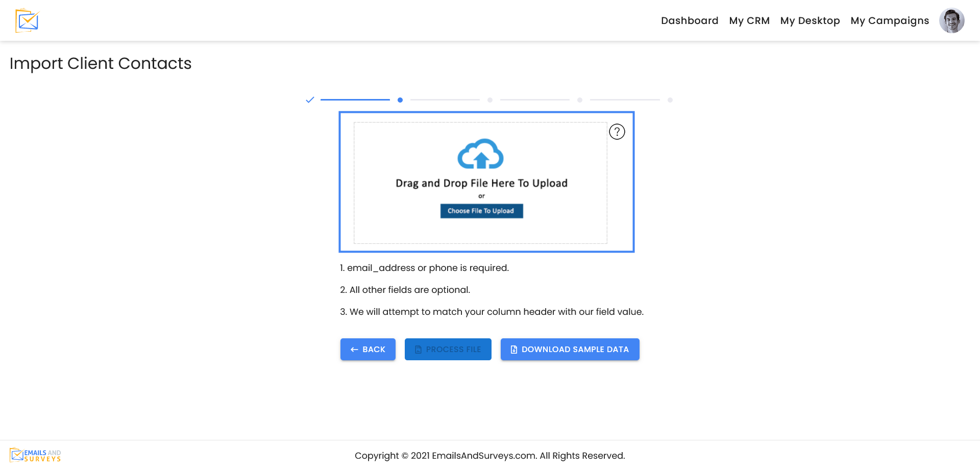
Task: Click Choose File To Upload
Action: pyautogui.click(x=481, y=211)
